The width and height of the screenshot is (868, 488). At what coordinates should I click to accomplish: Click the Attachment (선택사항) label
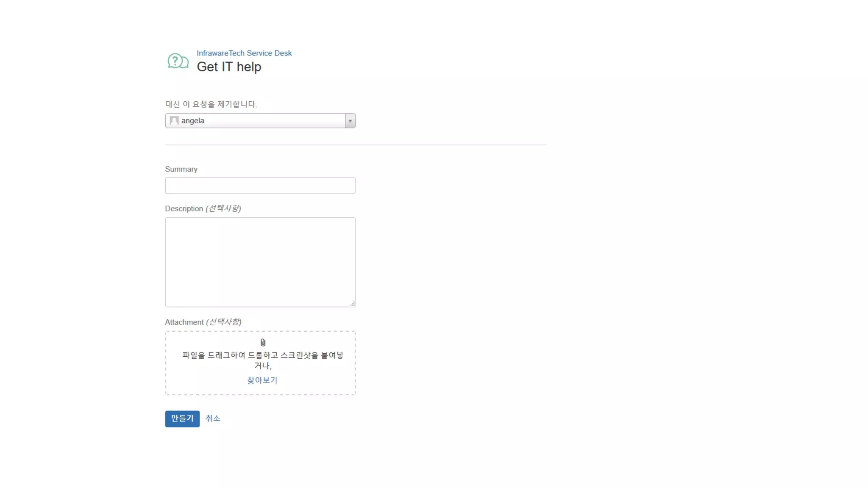point(203,322)
